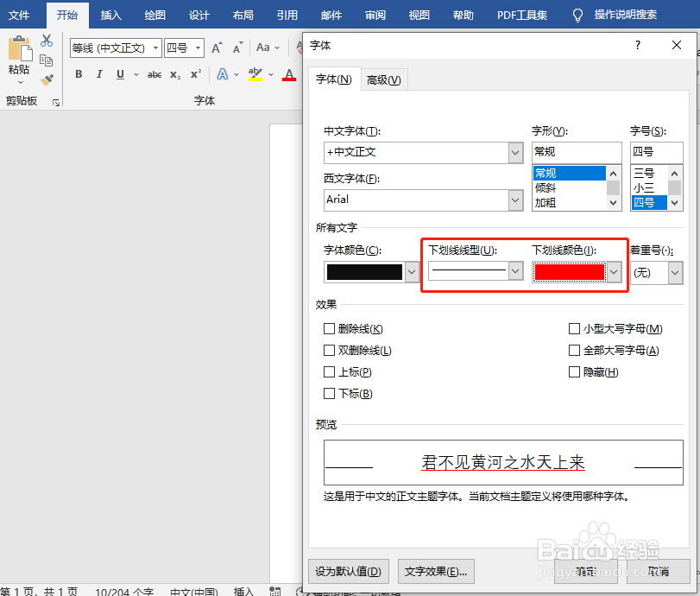This screenshot has height=596, width=700.
Task: Enable the Superscript (上标) checkbox
Action: (329, 371)
